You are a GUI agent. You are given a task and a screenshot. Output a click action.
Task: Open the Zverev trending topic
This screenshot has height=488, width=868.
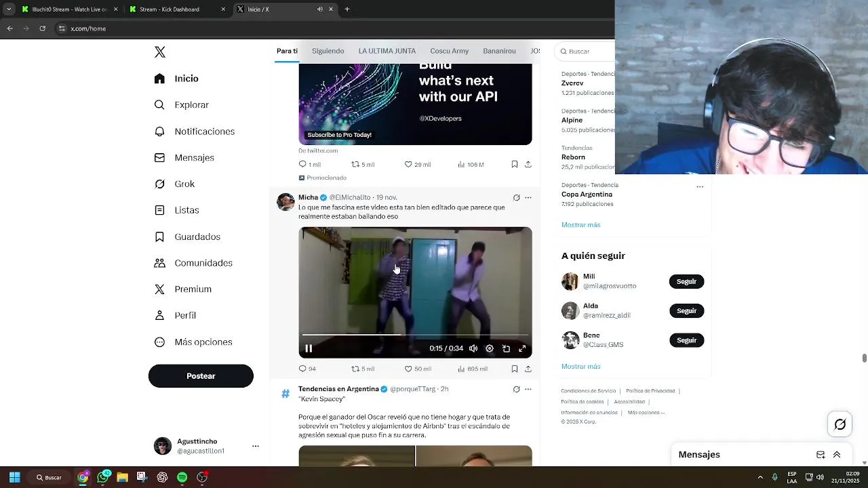tap(572, 83)
